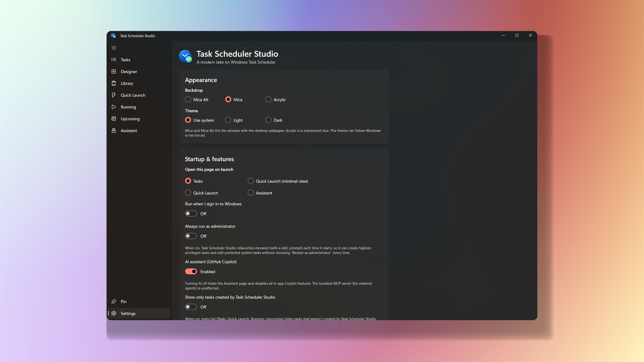Click the 'Theme' label
The height and width of the screenshot is (362, 644).
click(x=191, y=111)
